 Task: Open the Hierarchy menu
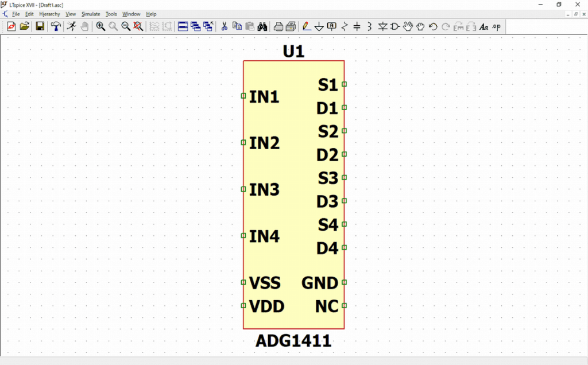[x=49, y=14]
